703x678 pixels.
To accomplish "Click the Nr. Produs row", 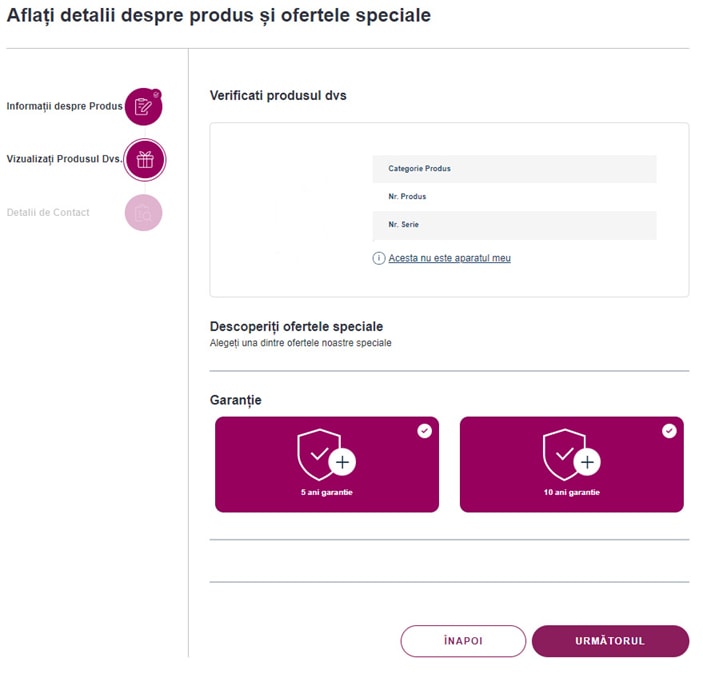I will [514, 197].
